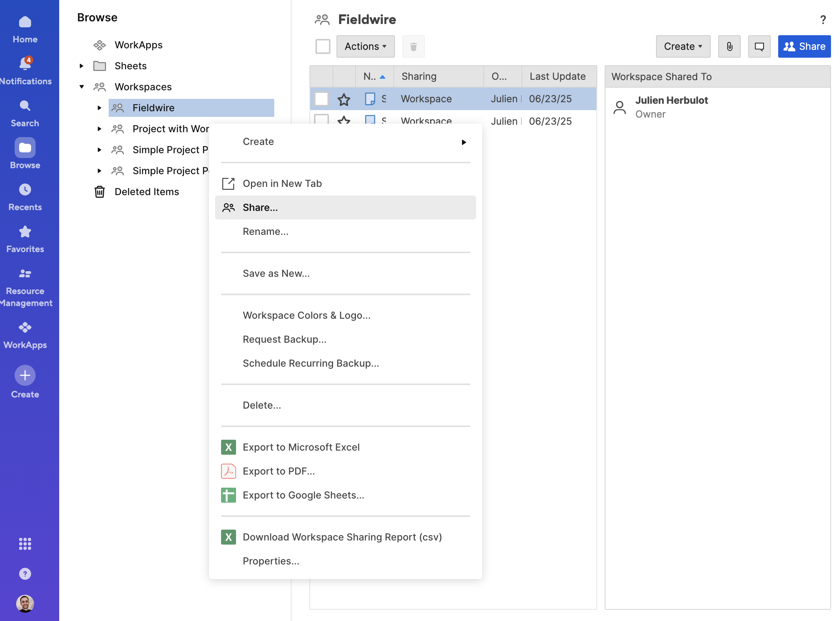Click the Search magnifier icon in sidebar
Screen dimensions: 840x621
(x=25, y=106)
